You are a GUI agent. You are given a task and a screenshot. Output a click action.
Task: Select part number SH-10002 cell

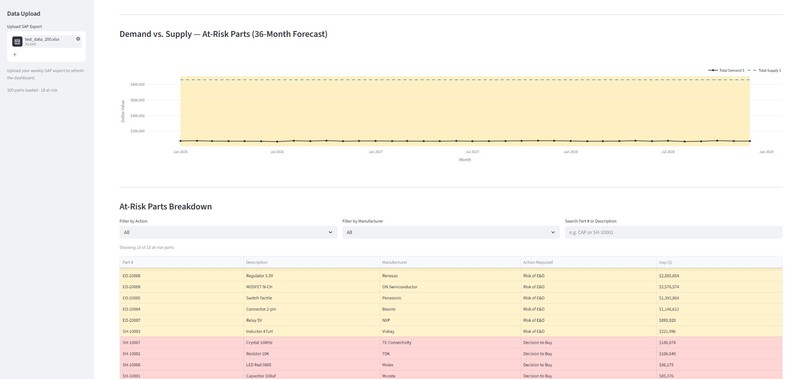click(181, 354)
